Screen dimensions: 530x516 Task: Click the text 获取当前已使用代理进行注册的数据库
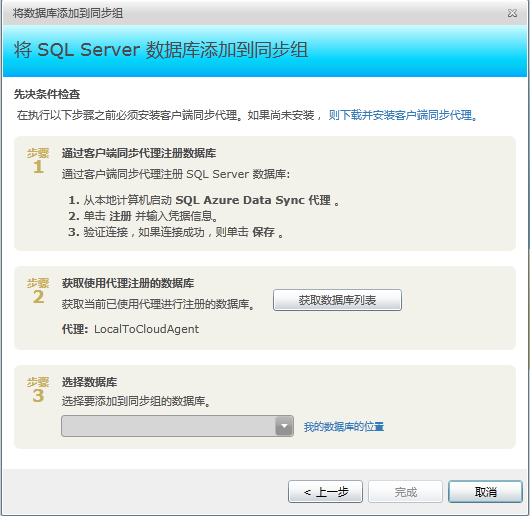(158, 304)
